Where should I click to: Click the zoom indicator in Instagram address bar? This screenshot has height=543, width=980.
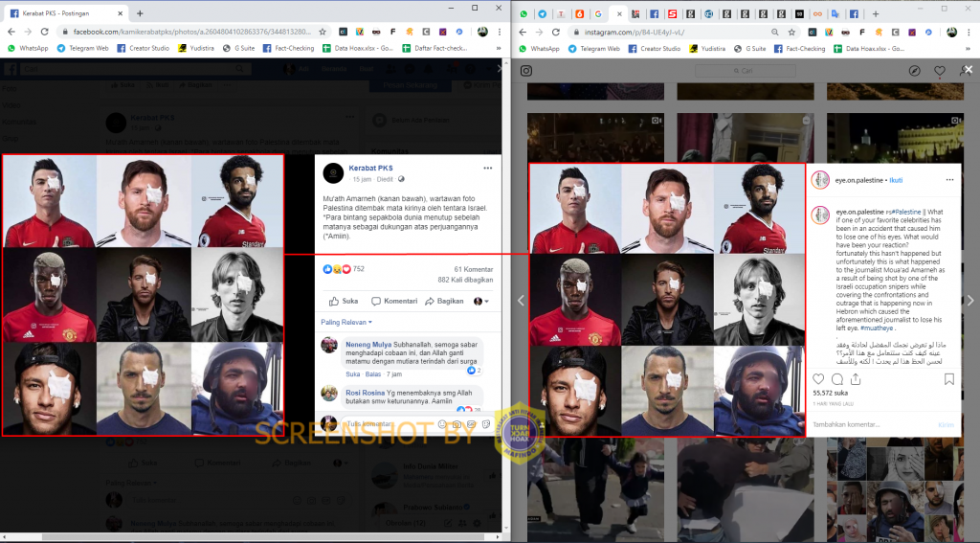[x=775, y=32]
